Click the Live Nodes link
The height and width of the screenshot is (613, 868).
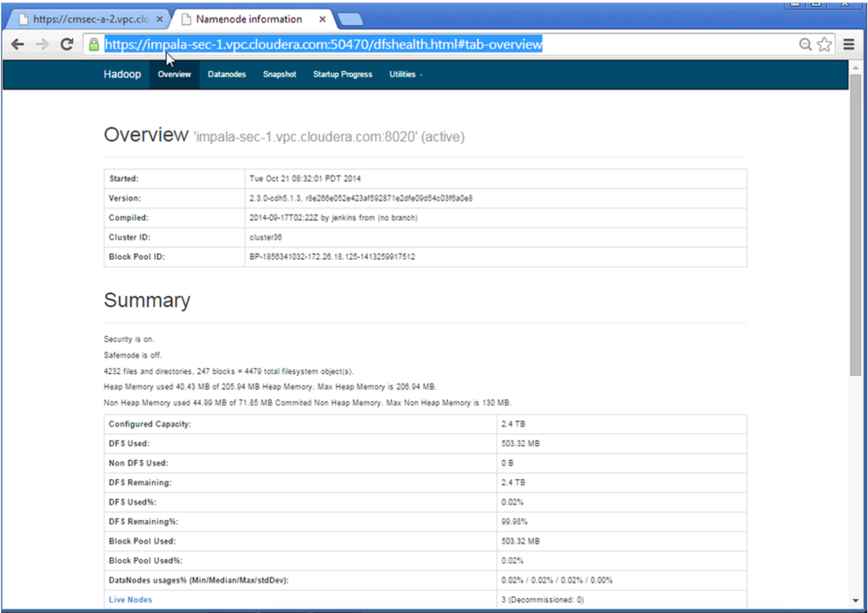130,600
